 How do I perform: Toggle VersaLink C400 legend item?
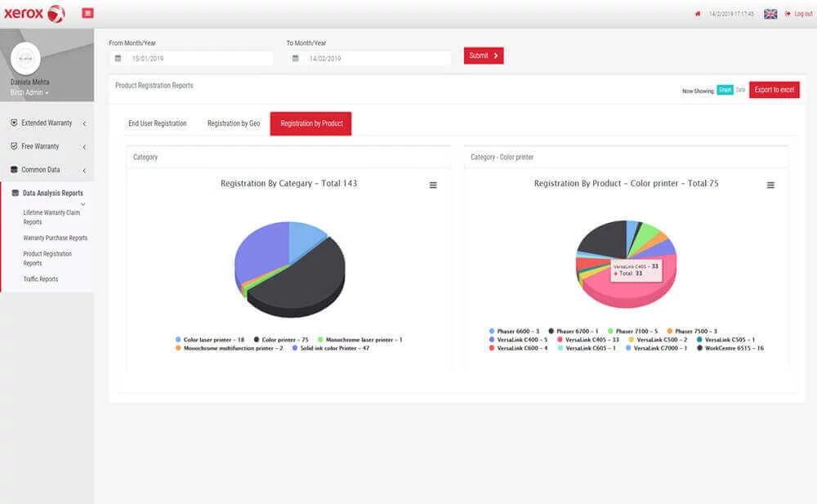519,340
